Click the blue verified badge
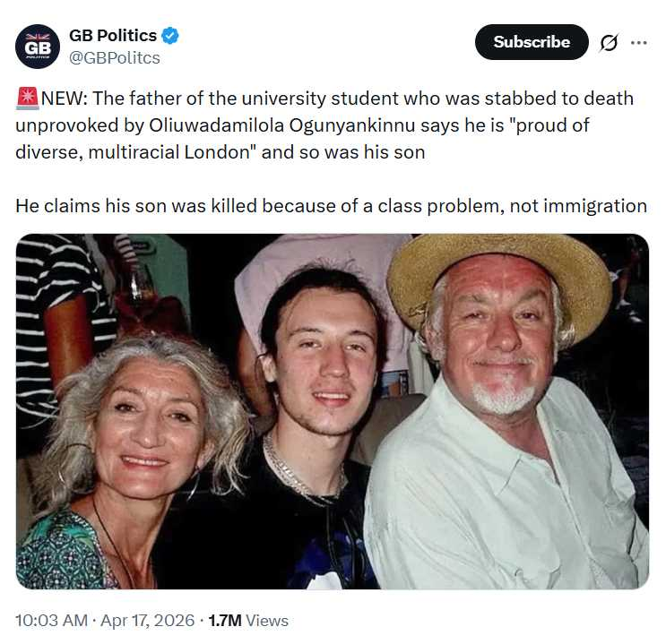The height and width of the screenshot is (644, 666). click(170, 36)
